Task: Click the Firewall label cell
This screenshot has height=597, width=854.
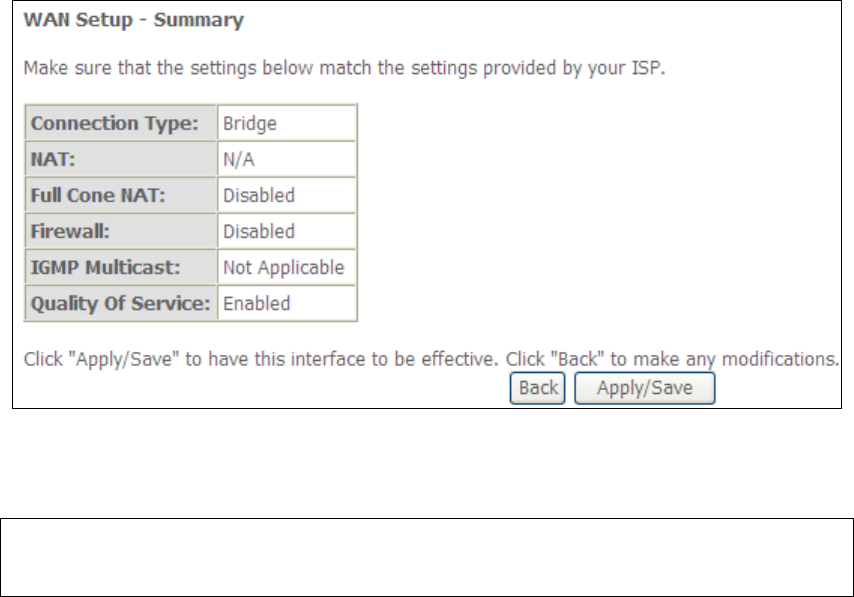Action: (120, 232)
